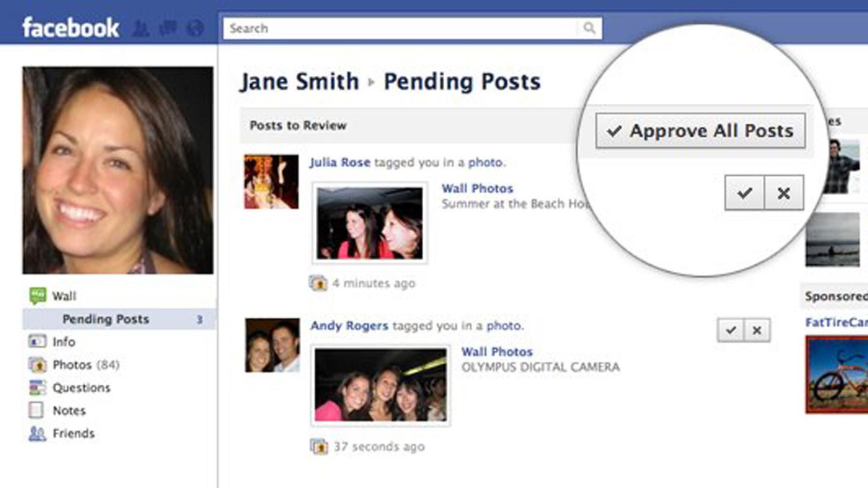Click inside the Search input field
Screen dimensions: 868x488
coord(400,28)
